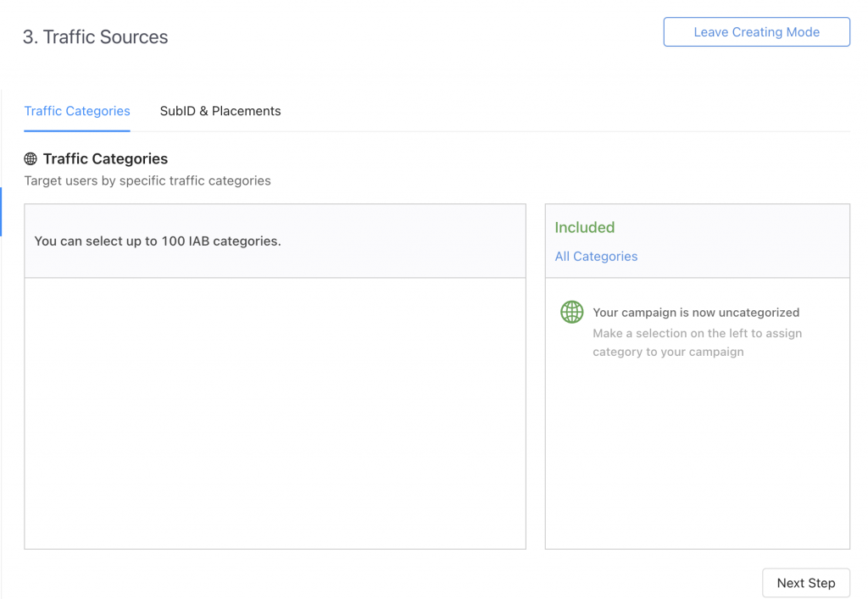Click the blue step indicator bar at left edge

(2, 212)
